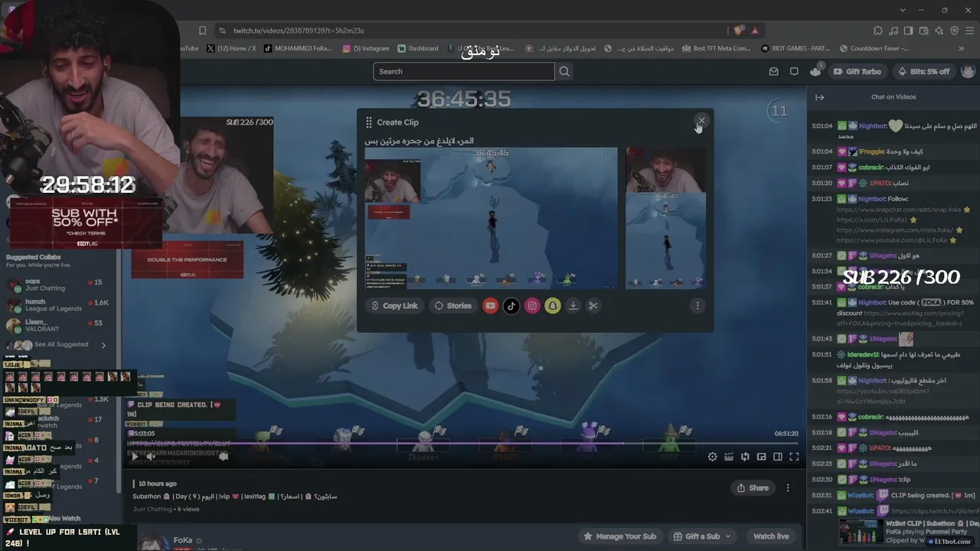980x551 pixels.
Task: Open the RIOT GAMES bookmark
Action: click(x=796, y=48)
